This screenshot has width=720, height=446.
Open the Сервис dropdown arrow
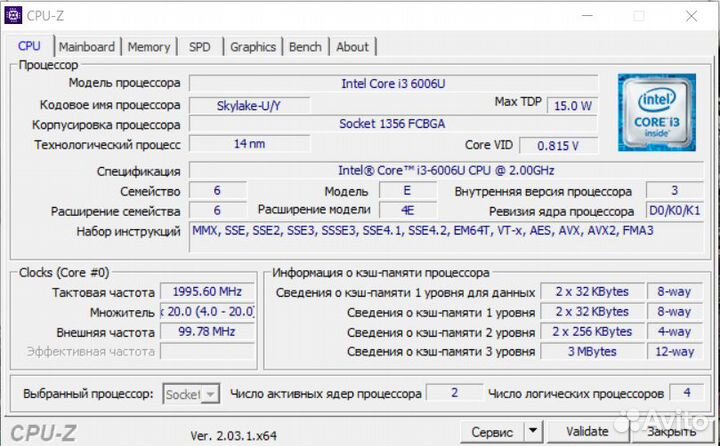(x=533, y=431)
